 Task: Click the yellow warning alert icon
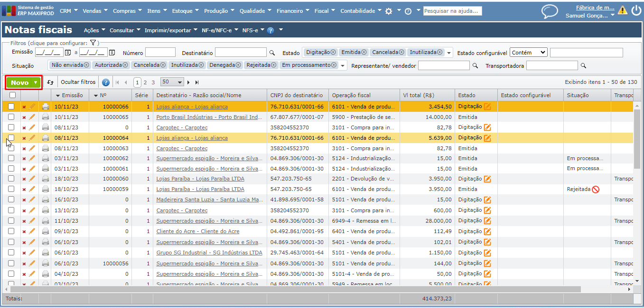coord(622,10)
